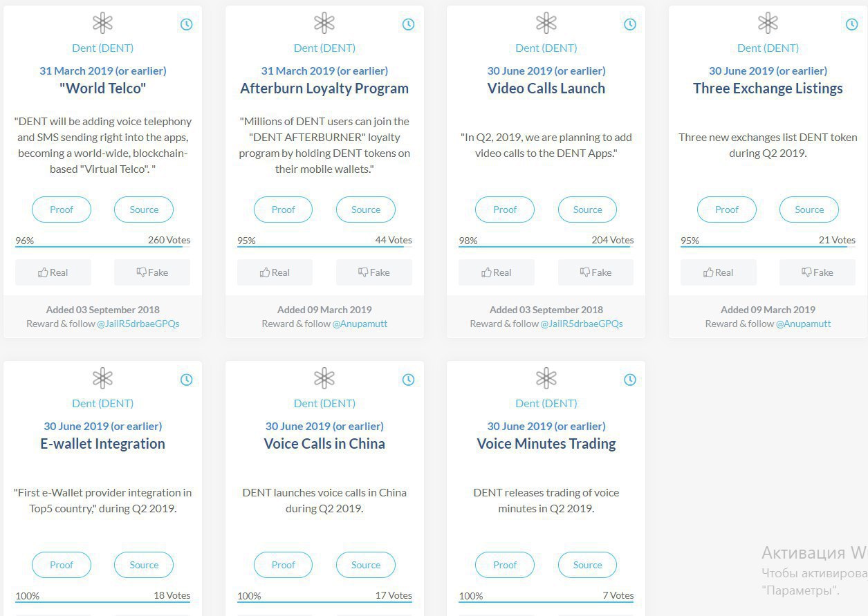Open Proof for "World Telco"
Viewport: 868px width, 616px height.
point(62,209)
